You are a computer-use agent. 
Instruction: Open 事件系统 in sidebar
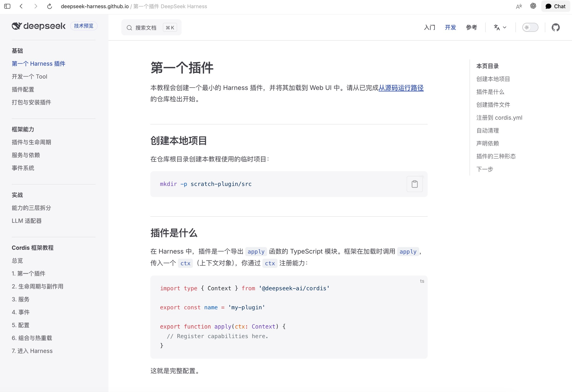[23, 168]
